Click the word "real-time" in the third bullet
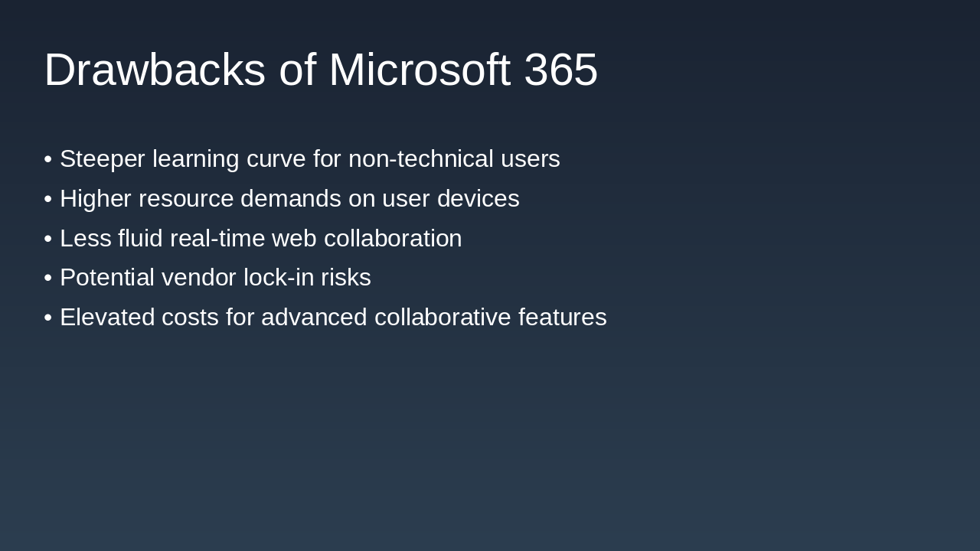Screen dimensions: 980x551 [217, 239]
